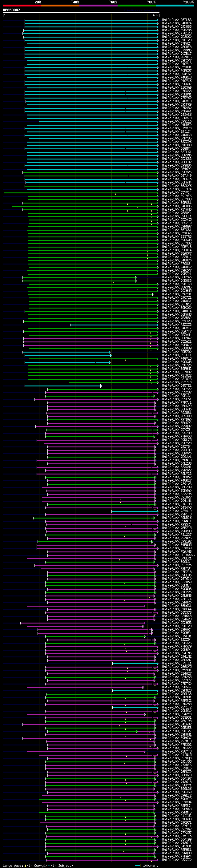
Task: Select the UniRef100_A5BDM1 label
Action: tap(177, 94)
